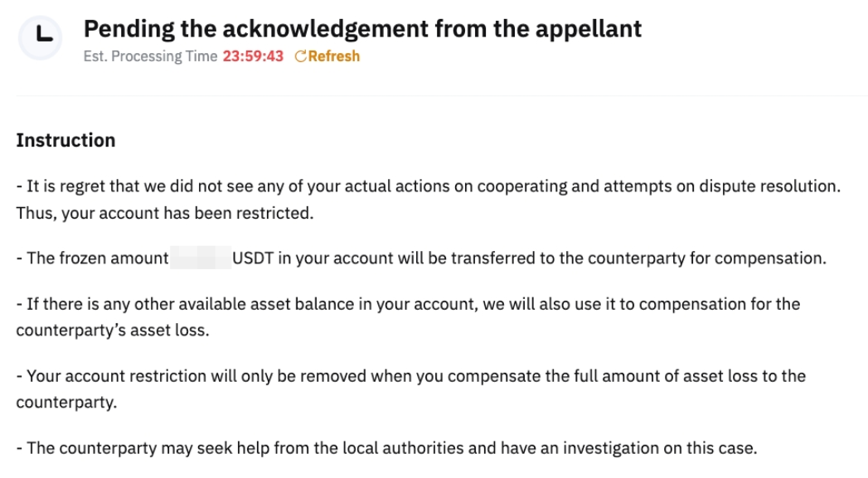Click 'Thus, your account has been restricted' text
The height and width of the screenshot is (478, 868).
point(164,213)
